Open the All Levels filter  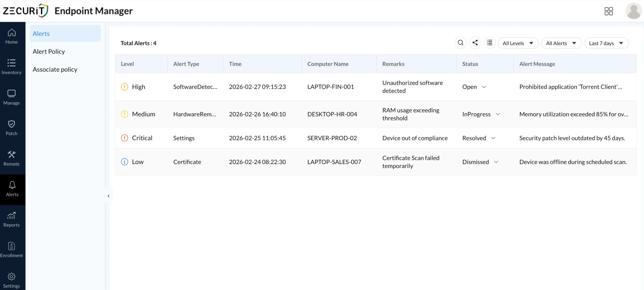coord(518,43)
